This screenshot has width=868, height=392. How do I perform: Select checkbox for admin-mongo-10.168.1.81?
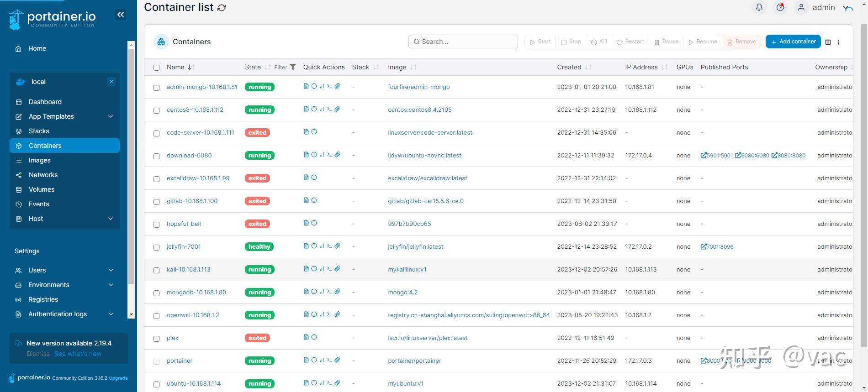[x=156, y=88]
